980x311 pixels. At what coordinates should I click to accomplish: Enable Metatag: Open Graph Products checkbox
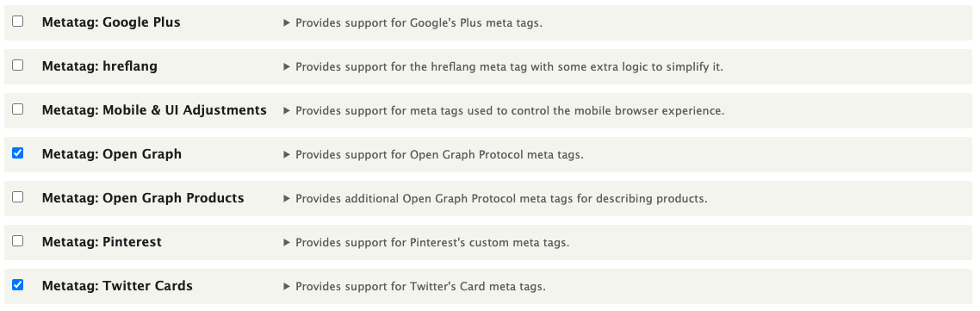(x=17, y=196)
